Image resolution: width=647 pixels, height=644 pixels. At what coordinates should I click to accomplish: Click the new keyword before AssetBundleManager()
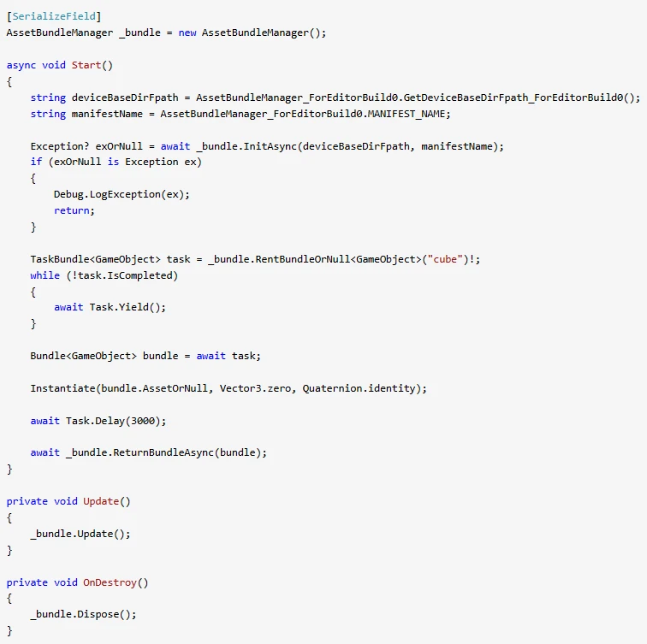point(187,32)
